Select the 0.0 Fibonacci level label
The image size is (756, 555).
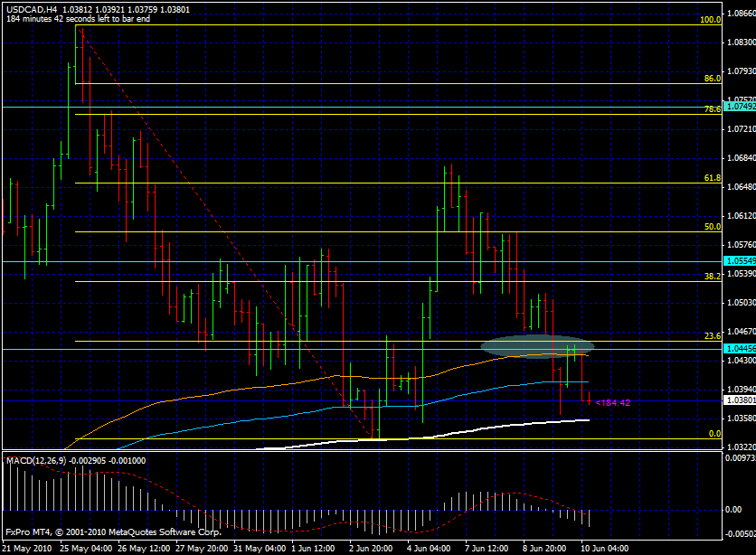tap(714, 434)
